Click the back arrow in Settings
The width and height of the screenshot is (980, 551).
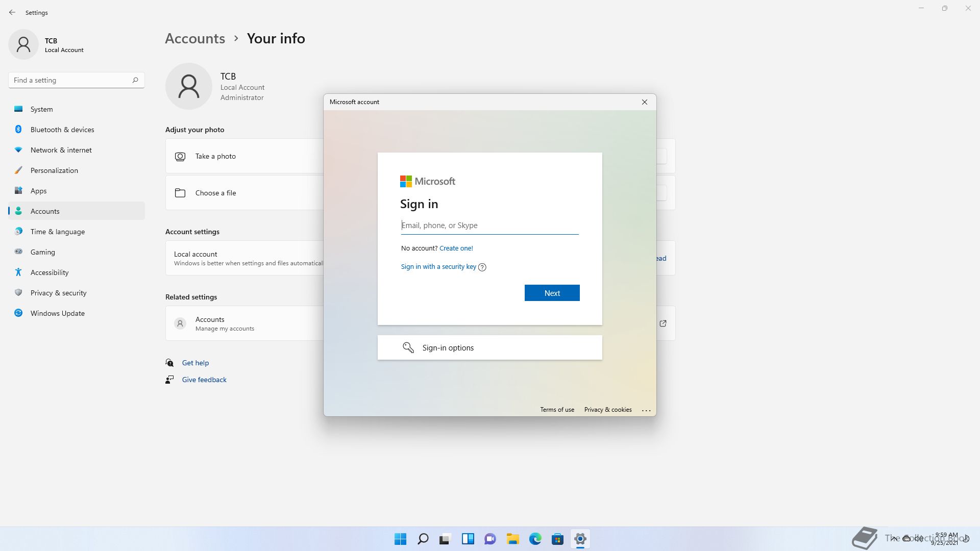click(12, 12)
